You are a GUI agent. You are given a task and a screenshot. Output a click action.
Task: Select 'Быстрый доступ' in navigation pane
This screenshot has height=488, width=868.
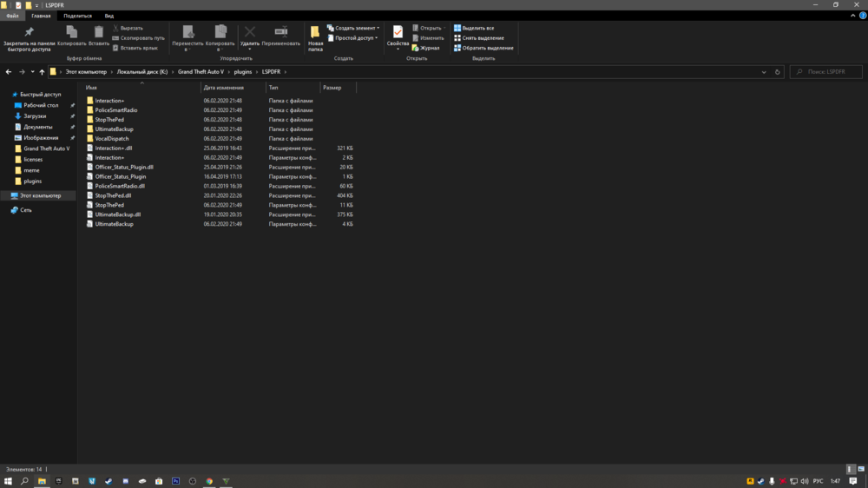(41, 94)
